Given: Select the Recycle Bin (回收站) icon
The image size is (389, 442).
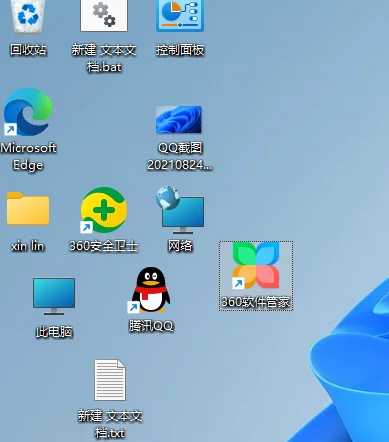Looking at the screenshot, I should (28, 16).
